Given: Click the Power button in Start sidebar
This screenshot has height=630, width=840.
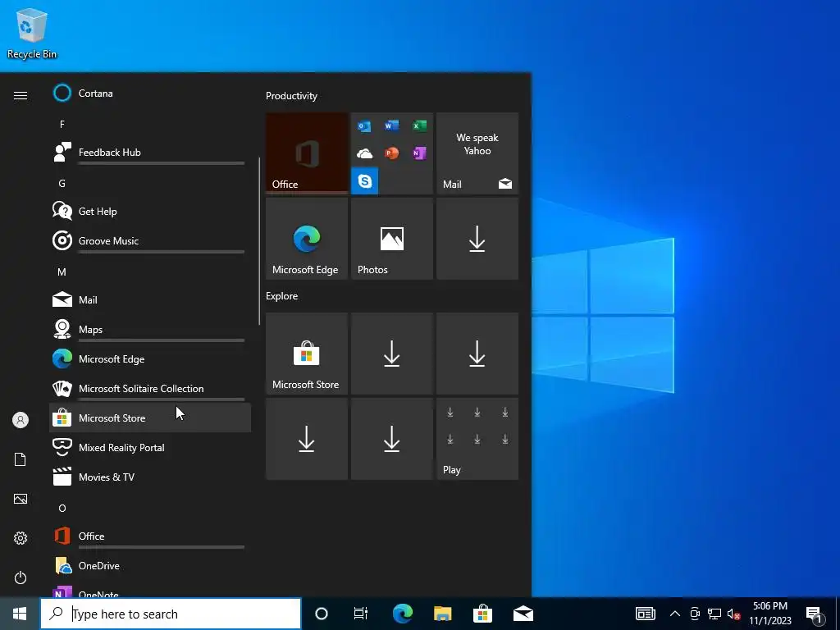Looking at the screenshot, I should pyautogui.click(x=21, y=577).
